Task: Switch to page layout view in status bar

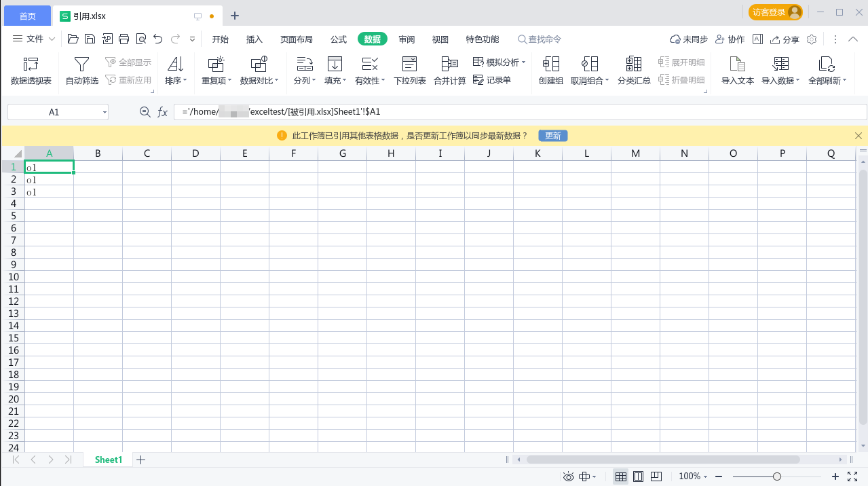Action: point(638,476)
